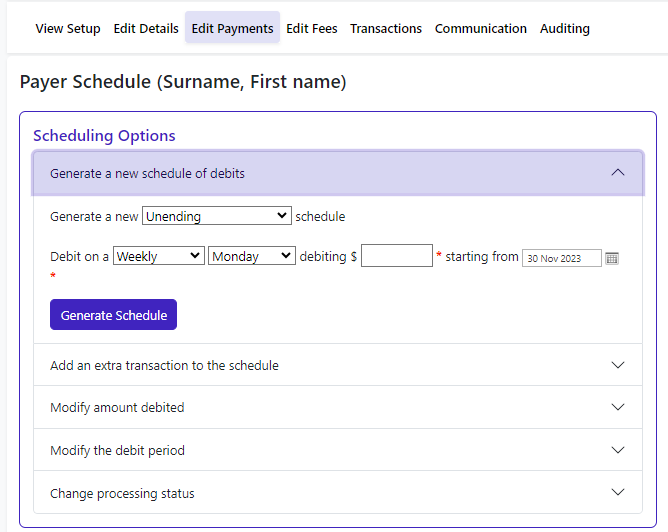Switch to the Communication tab
This screenshot has height=532, width=668.
[x=480, y=29]
